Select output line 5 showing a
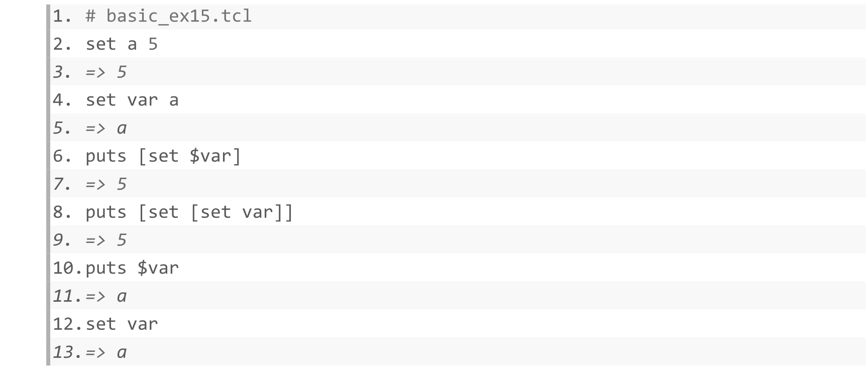The height and width of the screenshot is (374, 868). 106,128
